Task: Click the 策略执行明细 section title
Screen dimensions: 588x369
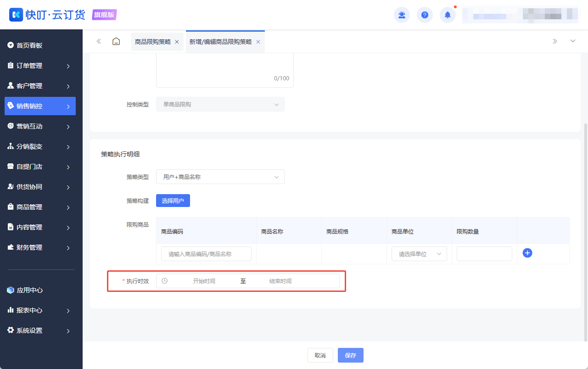Action: [x=120, y=154]
